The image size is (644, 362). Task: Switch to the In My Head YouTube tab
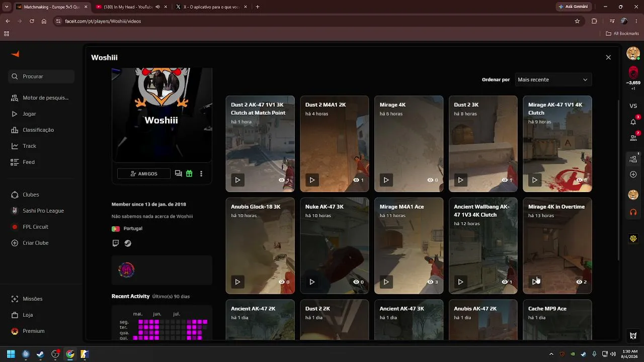click(128, 7)
